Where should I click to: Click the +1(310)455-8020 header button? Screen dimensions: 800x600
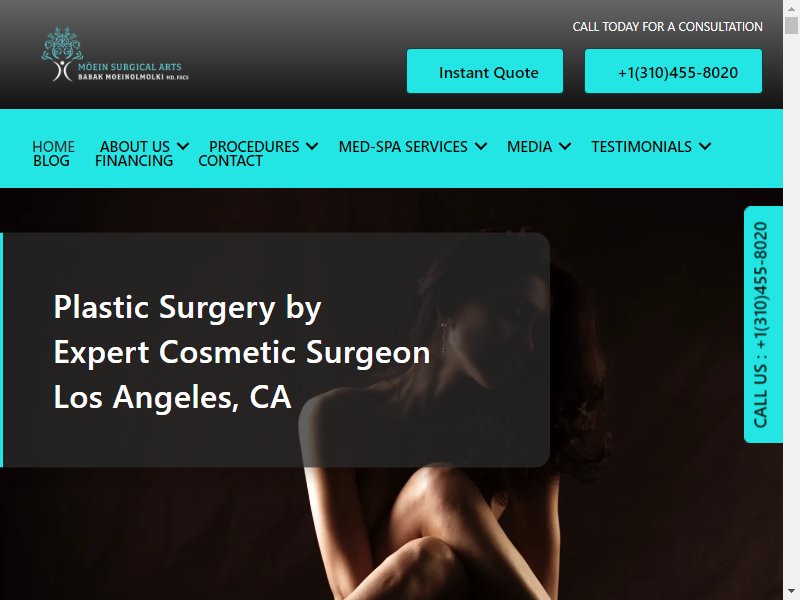tap(673, 71)
